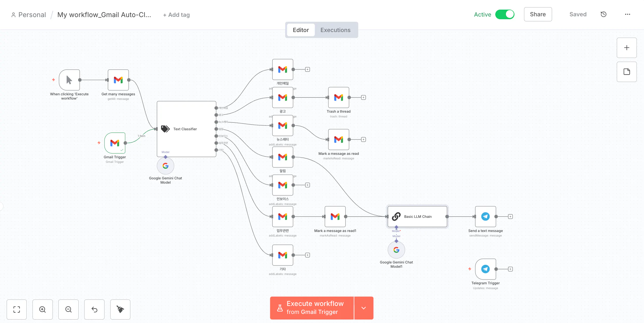
Task: Select the 'Send a text message' Telegram node
Action: [485, 216]
